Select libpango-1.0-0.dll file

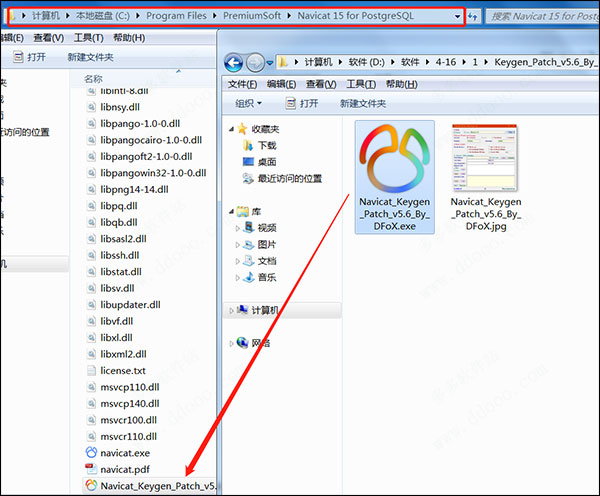point(140,124)
